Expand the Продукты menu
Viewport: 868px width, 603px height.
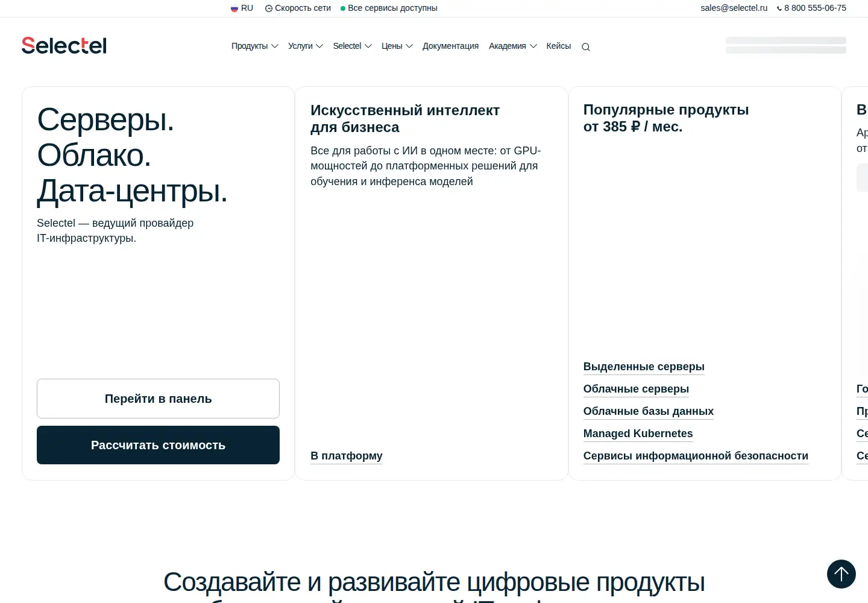click(255, 46)
